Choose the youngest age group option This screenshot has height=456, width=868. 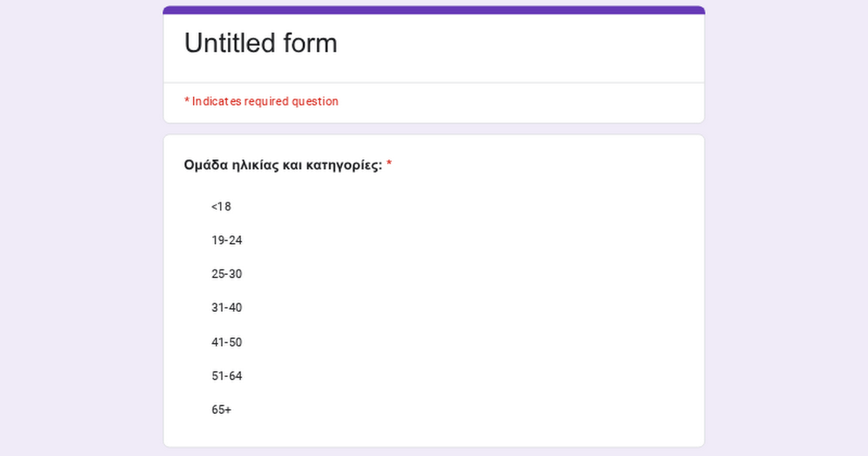[221, 206]
